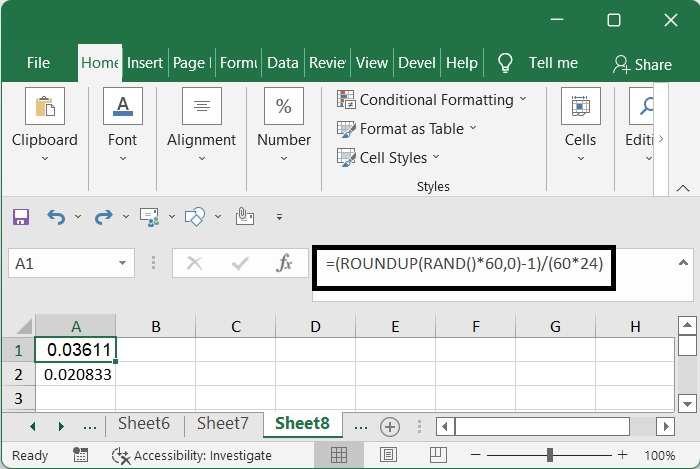Click Accessibility: Investigate in status bar
700x469 pixels.
192,455
